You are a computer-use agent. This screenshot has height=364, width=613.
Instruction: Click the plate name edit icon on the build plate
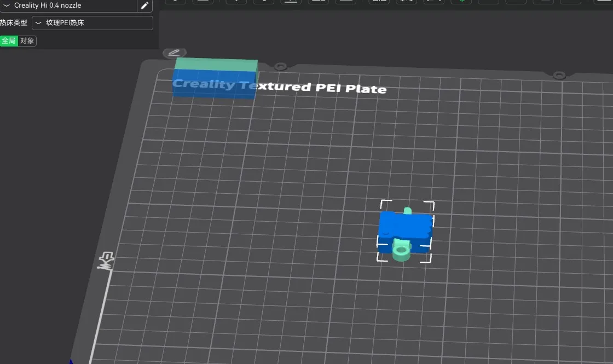[x=175, y=53]
